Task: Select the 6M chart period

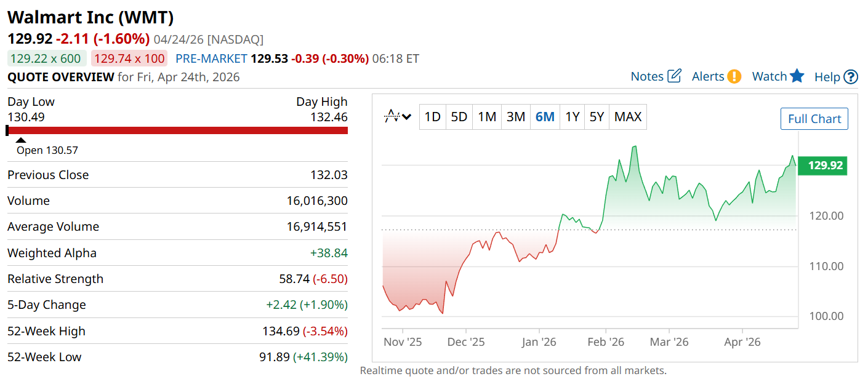Action: point(545,117)
